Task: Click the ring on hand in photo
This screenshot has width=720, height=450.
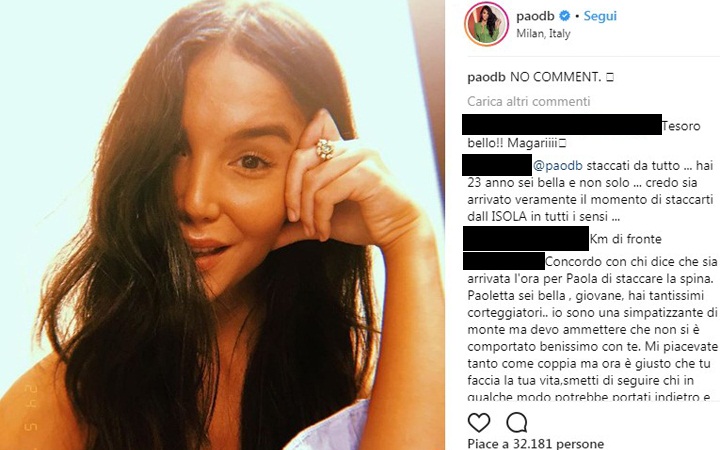Action: point(325,149)
